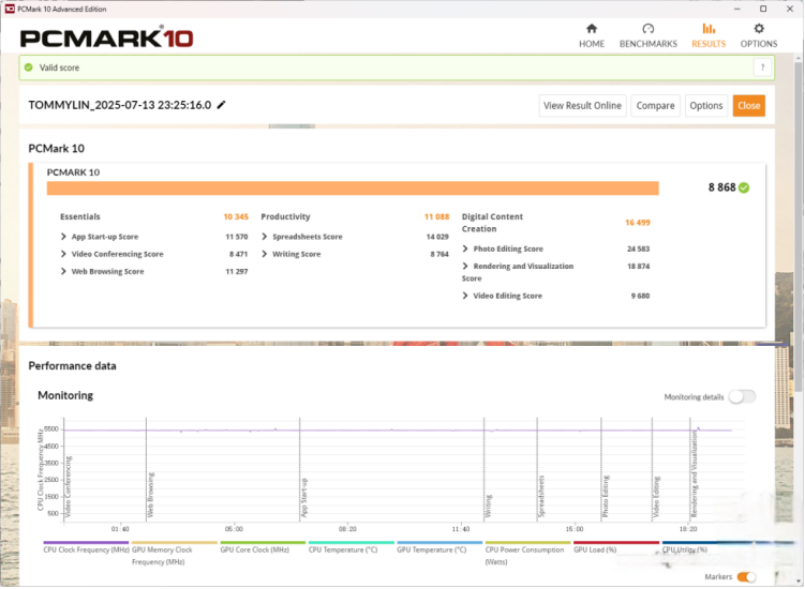Click the Essentials heading
Image resolution: width=805 pixels, height=589 pixels.
80,217
